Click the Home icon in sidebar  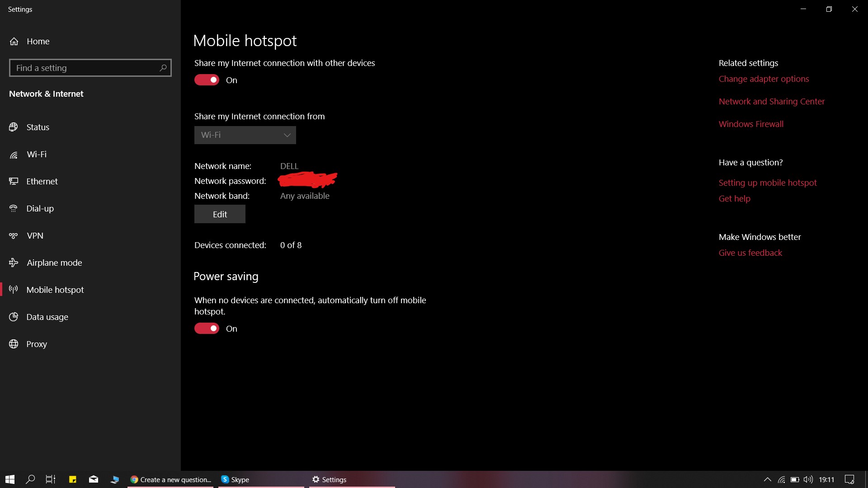pyautogui.click(x=14, y=41)
